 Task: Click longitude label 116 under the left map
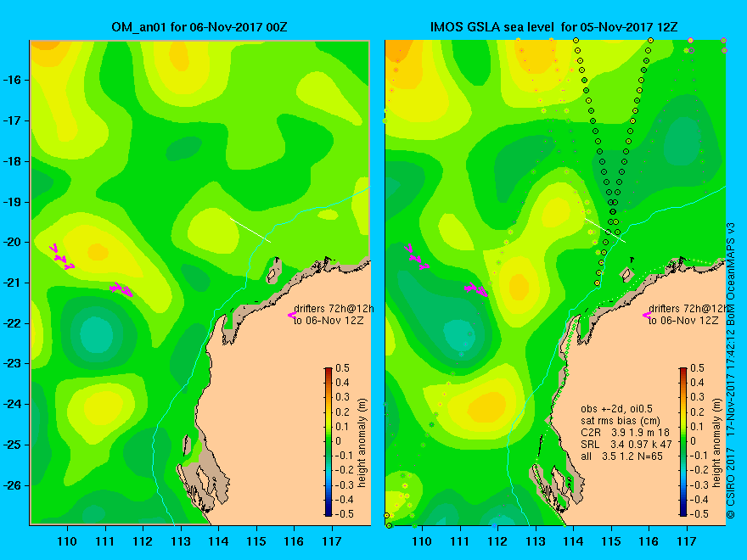294,541
